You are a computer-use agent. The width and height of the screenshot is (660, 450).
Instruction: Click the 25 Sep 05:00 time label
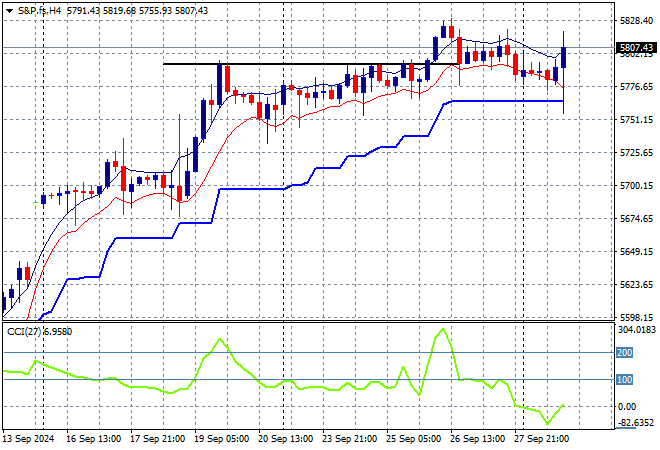click(x=413, y=439)
